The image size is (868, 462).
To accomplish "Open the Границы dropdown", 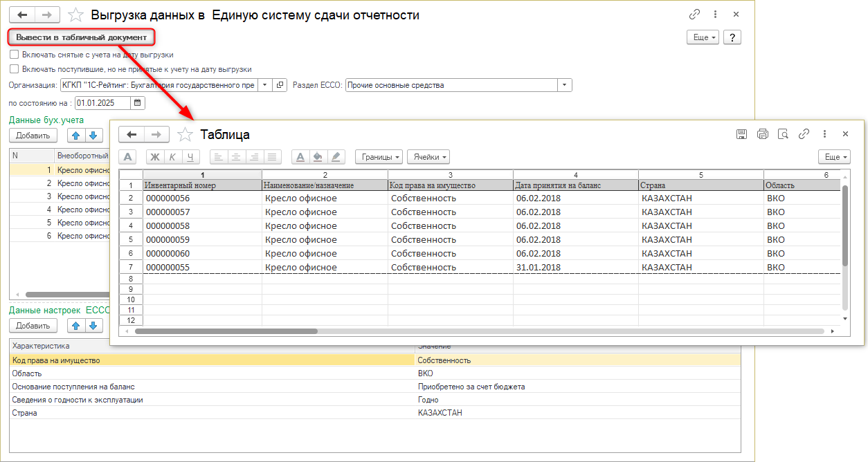I will (379, 157).
